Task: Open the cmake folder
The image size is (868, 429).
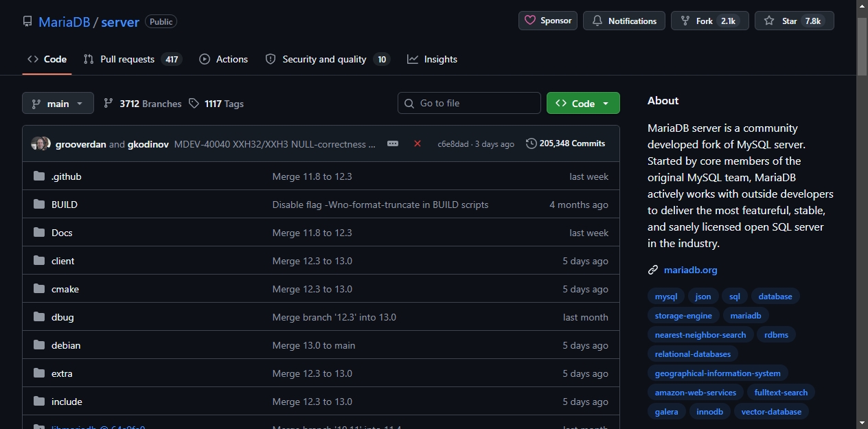Action: point(65,289)
